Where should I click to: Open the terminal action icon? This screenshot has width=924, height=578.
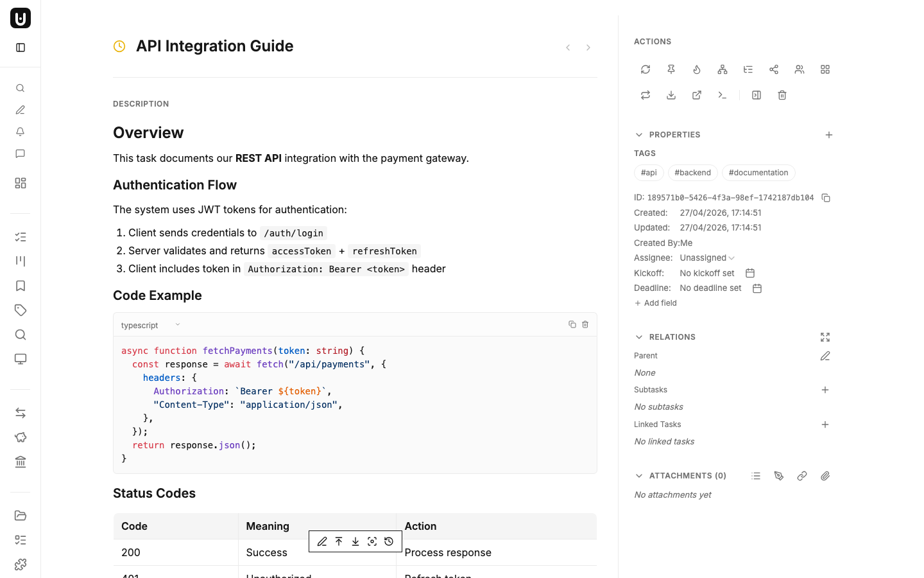723,94
